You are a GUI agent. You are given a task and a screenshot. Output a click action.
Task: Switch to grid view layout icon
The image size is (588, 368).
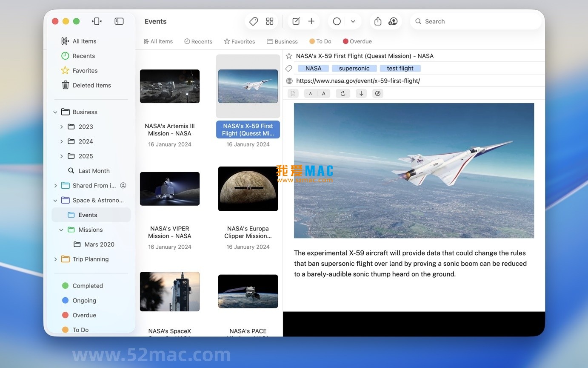269,21
